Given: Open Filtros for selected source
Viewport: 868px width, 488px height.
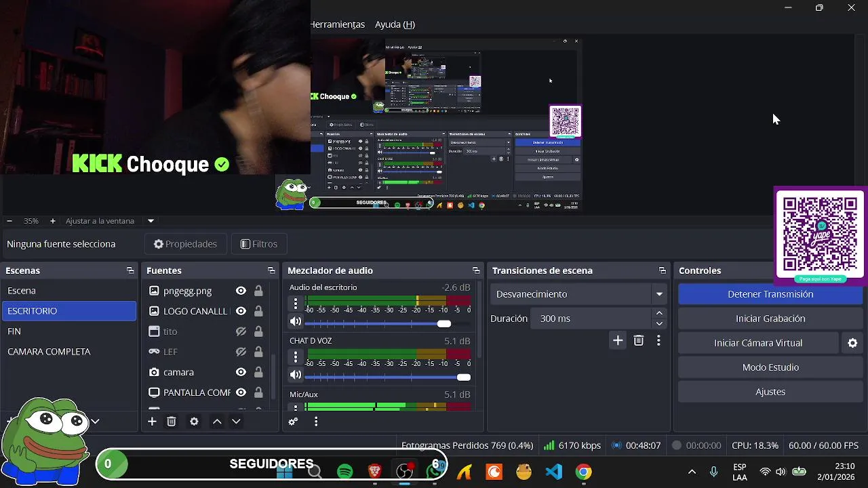Looking at the screenshot, I should (259, 244).
